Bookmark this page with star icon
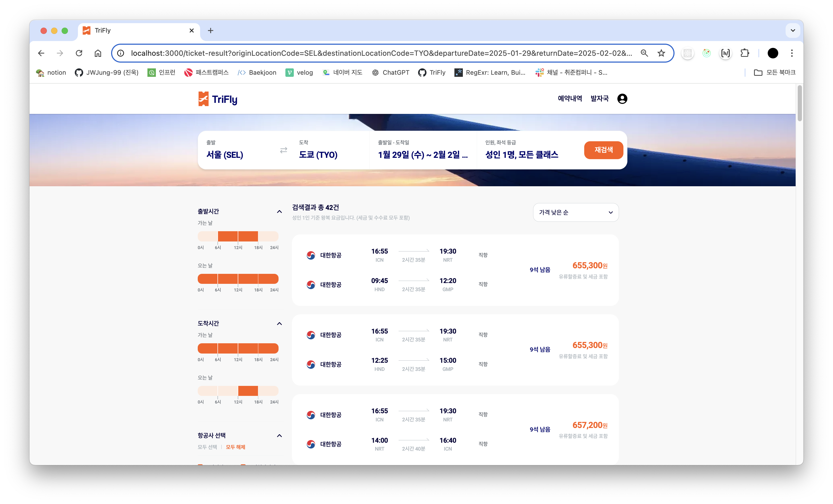This screenshot has height=504, width=833. pos(661,53)
